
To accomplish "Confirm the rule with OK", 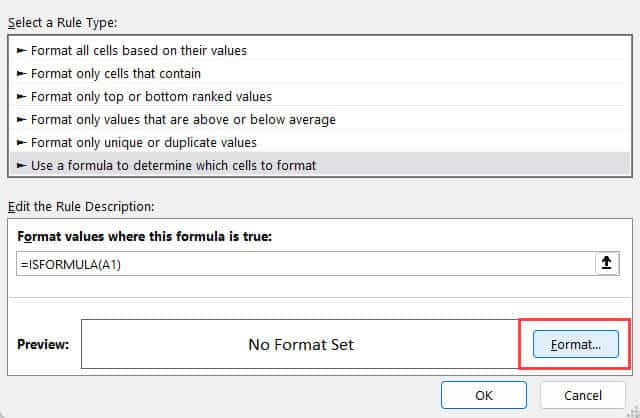I will 484,395.
